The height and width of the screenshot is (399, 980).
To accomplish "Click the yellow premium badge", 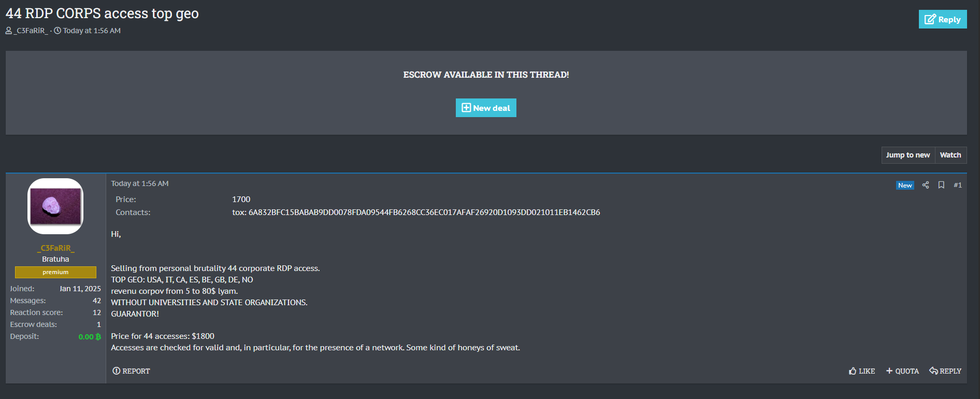I will pos(55,272).
